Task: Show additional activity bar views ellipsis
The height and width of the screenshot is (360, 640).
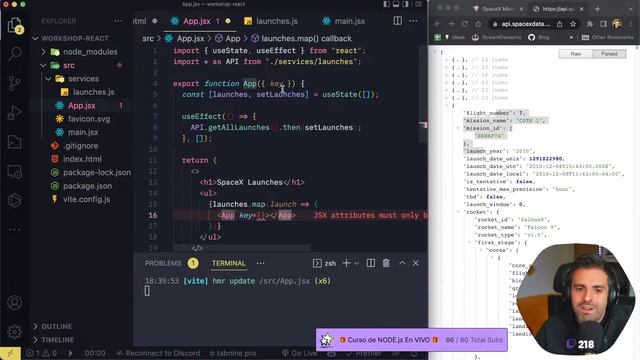Action: (x=15, y=229)
